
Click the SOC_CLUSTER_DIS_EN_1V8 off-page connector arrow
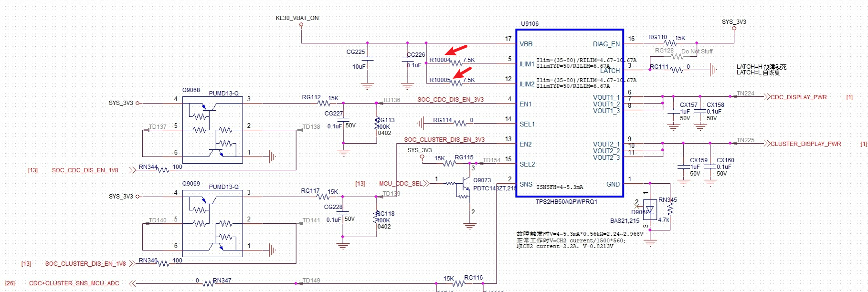(132, 264)
